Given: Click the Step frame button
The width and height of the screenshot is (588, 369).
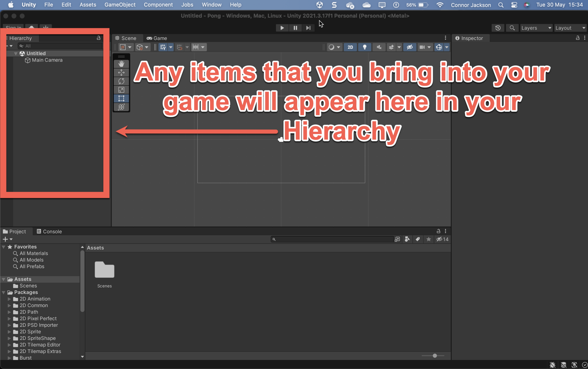Looking at the screenshot, I should (x=308, y=28).
